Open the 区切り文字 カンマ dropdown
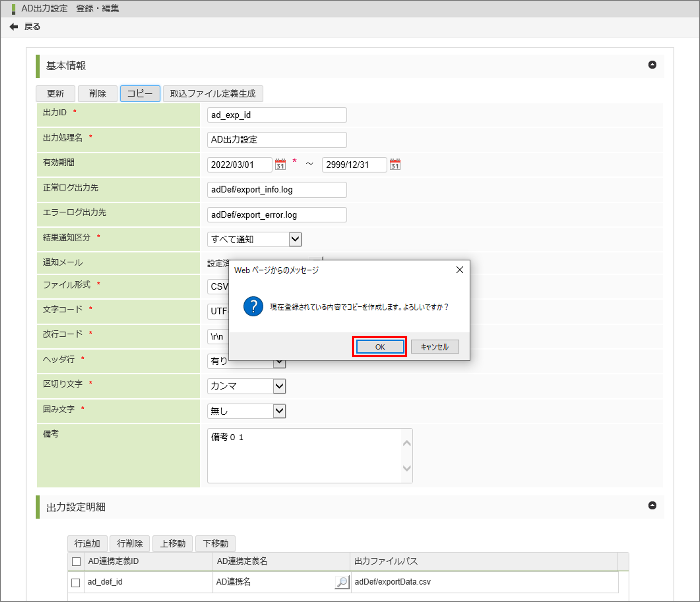This screenshot has height=602, width=700. click(279, 386)
